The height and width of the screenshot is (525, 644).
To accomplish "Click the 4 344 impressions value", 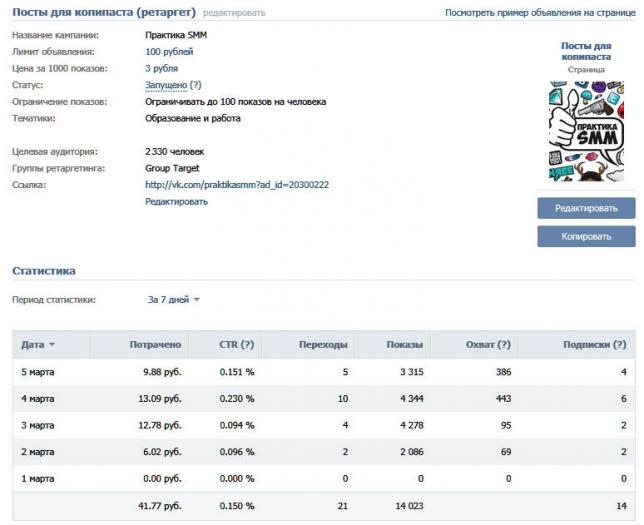I will coord(412,399).
